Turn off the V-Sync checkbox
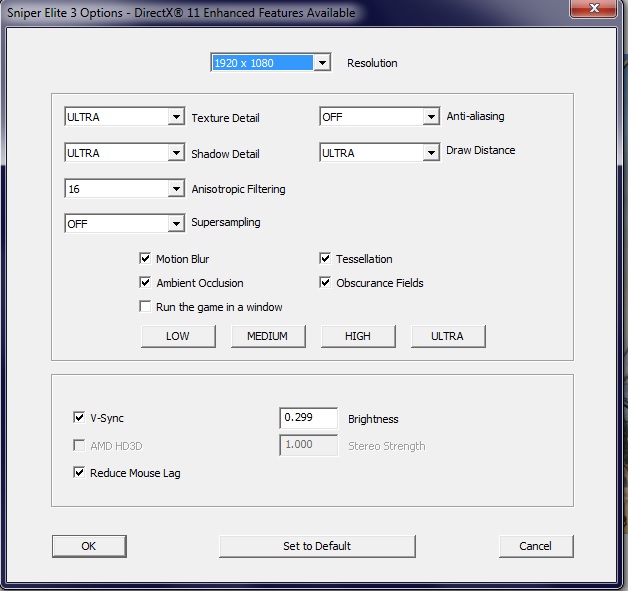628x591 pixels. (79, 417)
